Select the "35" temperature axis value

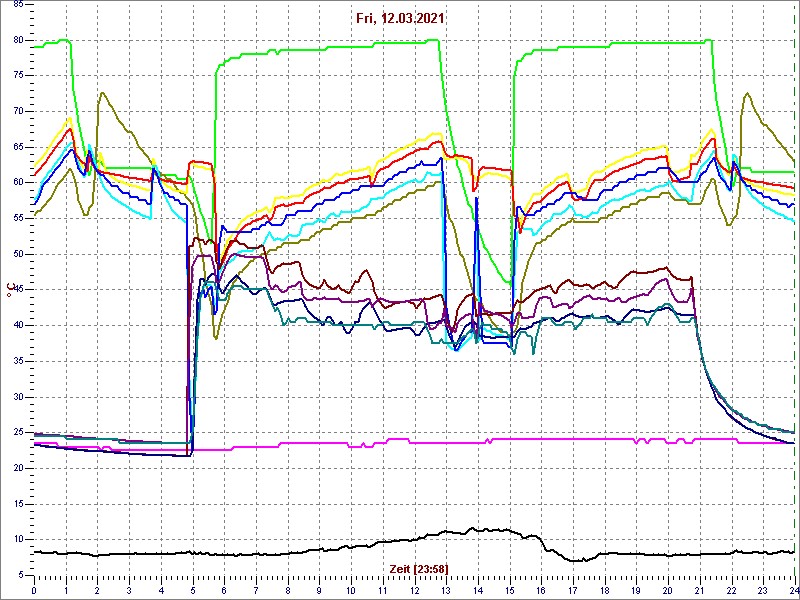coord(17,361)
